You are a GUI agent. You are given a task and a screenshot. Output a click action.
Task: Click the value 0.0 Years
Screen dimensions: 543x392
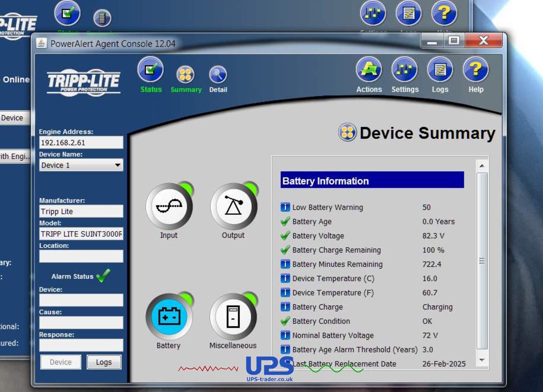(438, 221)
